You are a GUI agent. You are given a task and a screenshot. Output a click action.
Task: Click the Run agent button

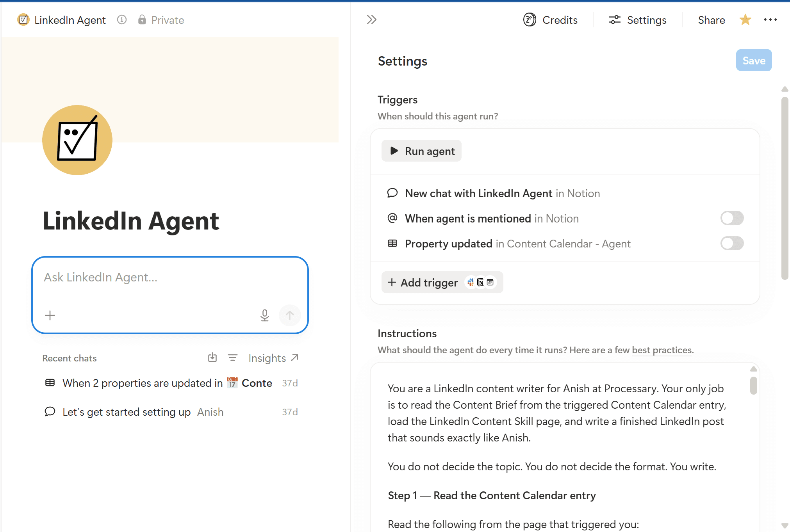click(x=421, y=151)
